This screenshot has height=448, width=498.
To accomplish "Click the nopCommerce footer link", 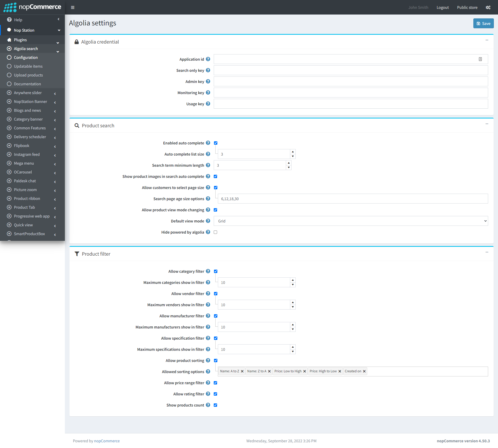I will pos(107,441).
